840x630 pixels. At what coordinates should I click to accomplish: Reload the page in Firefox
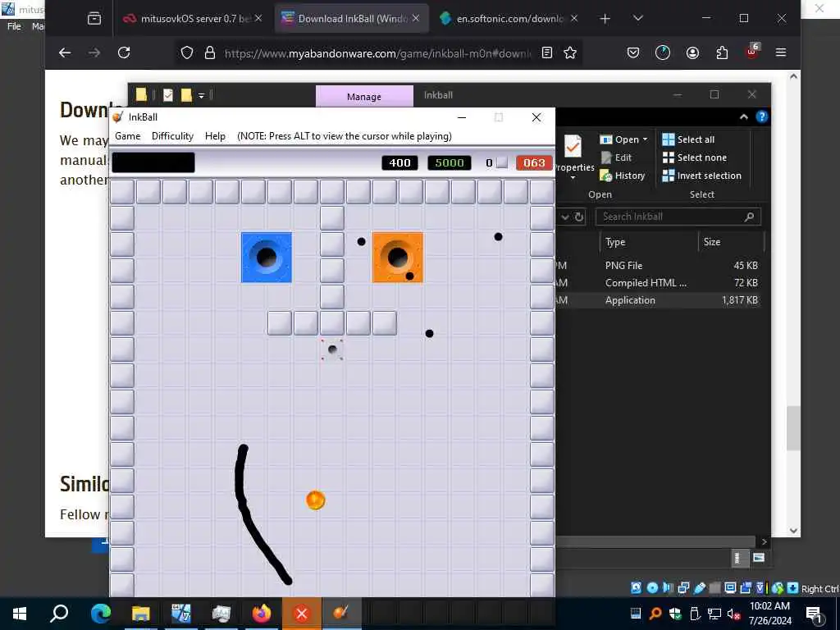124,52
